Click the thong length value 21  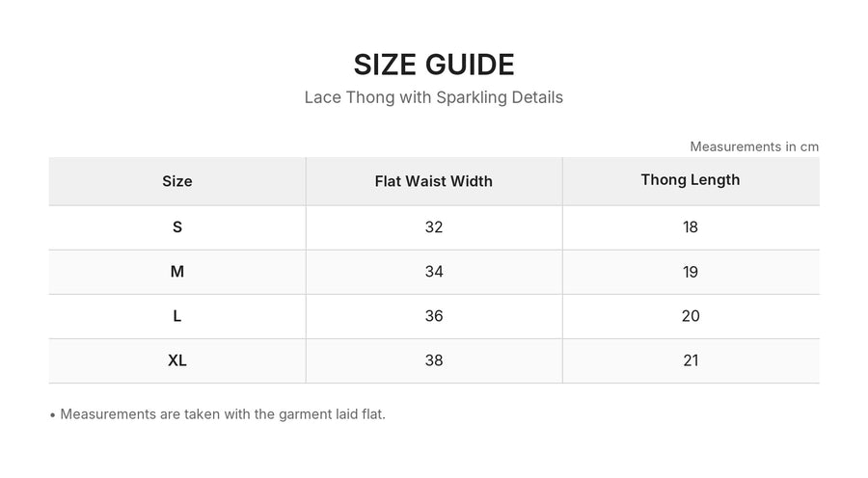pyautogui.click(x=691, y=360)
